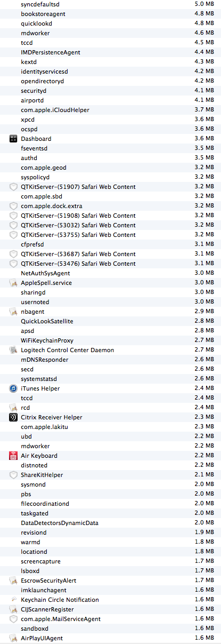Image resolution: width=221 pixels, height=644 pixels.
Task: Select the WiFiKeychainProxy process name
Action: (47, 340)
